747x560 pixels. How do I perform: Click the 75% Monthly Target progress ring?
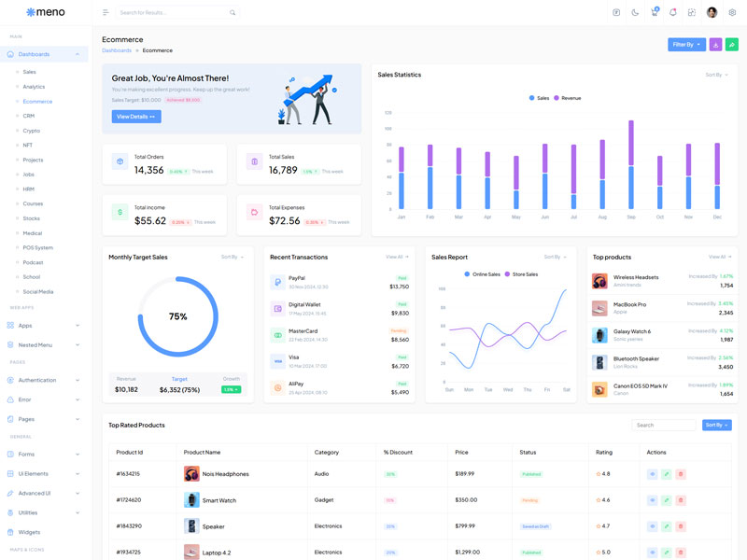point(177,316)
